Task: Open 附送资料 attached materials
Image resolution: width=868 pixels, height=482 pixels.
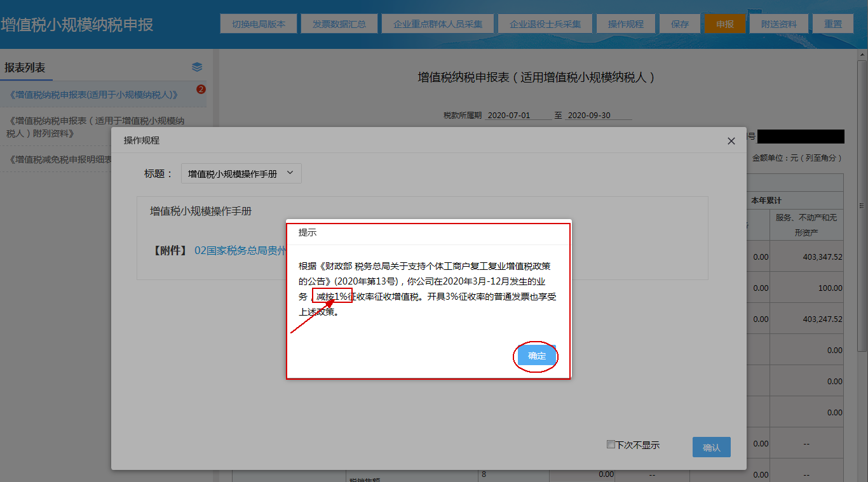Action: (778, 23)
